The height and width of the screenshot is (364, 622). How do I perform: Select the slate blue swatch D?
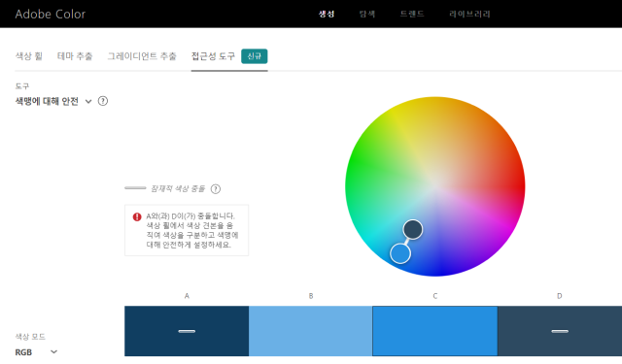560,331
